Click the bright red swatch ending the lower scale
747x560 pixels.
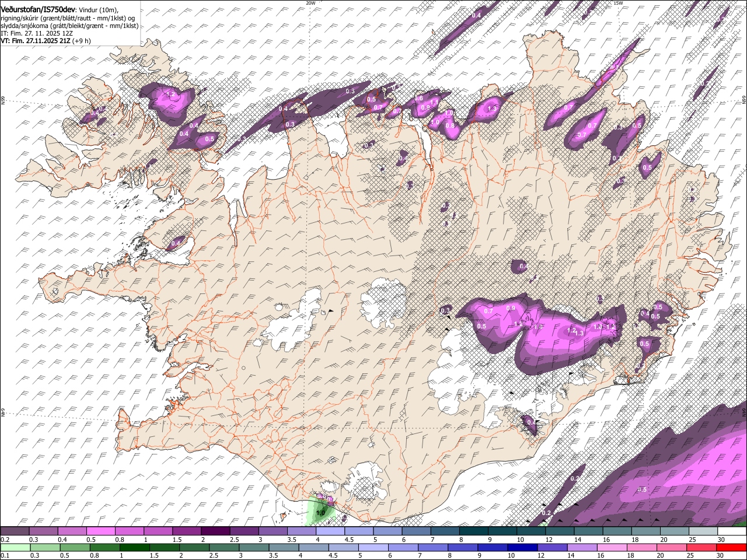coord(732,547)
